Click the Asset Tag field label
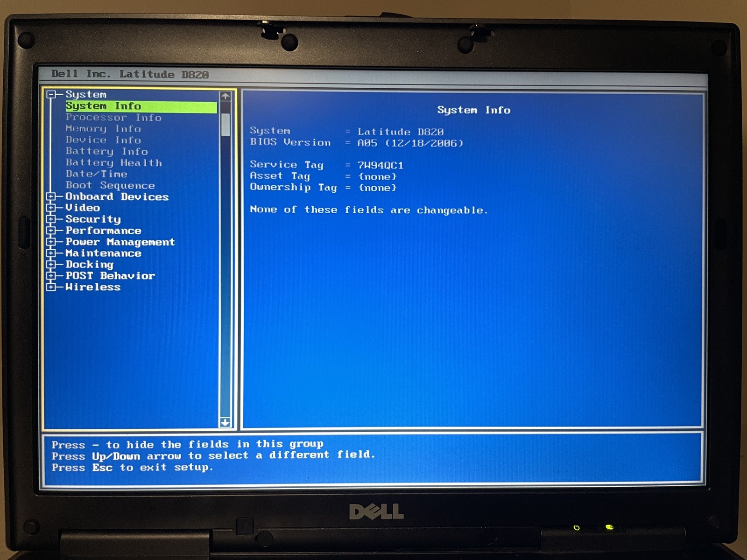 (x=280, y=176)
